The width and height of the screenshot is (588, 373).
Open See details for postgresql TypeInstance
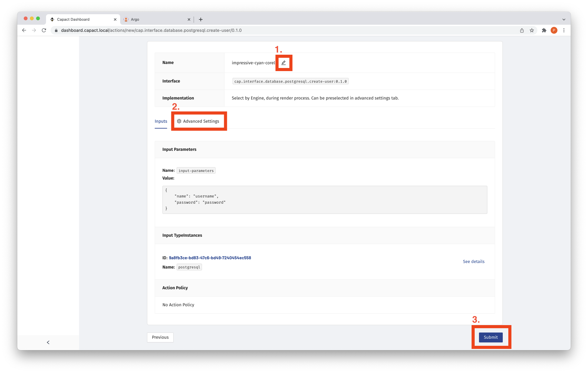coord(473,261)
